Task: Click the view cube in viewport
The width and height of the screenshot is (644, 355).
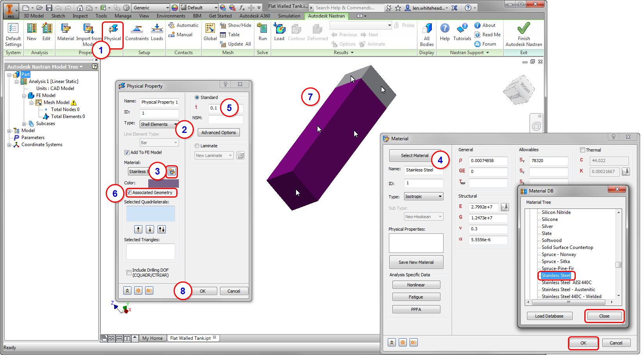Action: coord(519,91)
